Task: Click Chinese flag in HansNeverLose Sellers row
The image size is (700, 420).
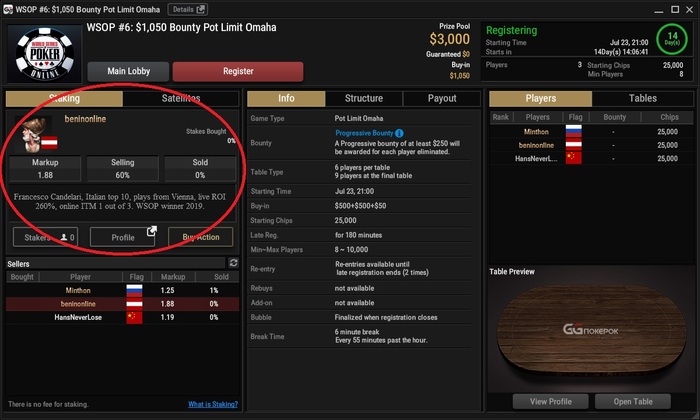Action: pyautogui.click(x=134, y=317)
